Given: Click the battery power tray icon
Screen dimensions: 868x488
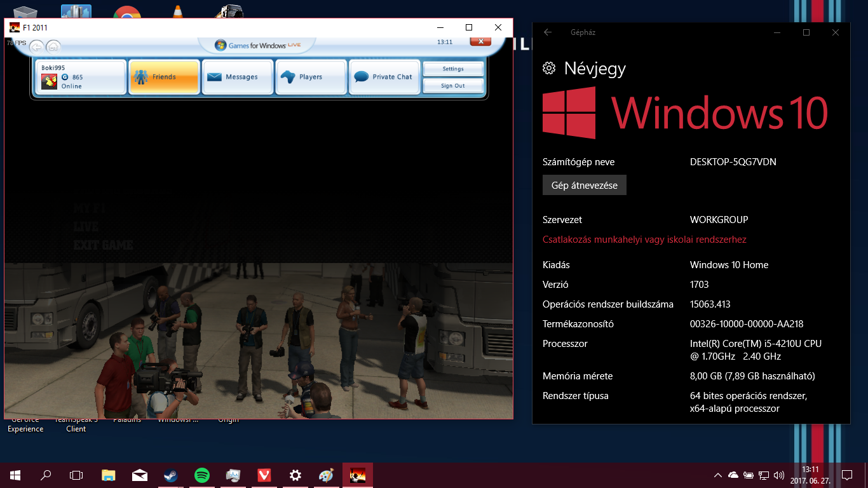Looking at the screenshot, I should click(749, 475).
